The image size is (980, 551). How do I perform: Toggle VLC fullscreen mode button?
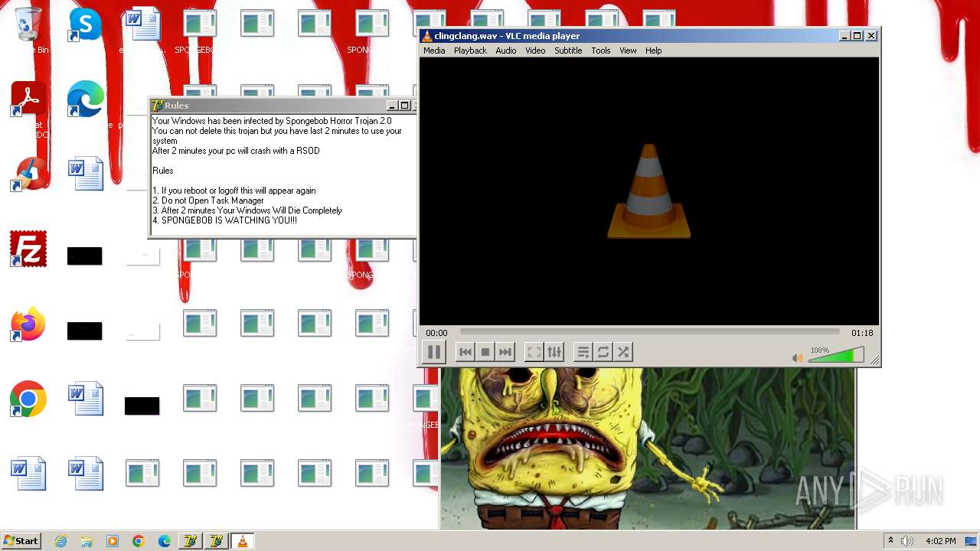click(534, 352)
